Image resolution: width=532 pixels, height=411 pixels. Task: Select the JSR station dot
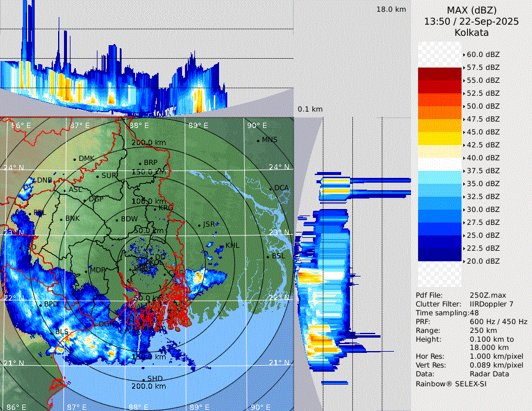point(198,225)
